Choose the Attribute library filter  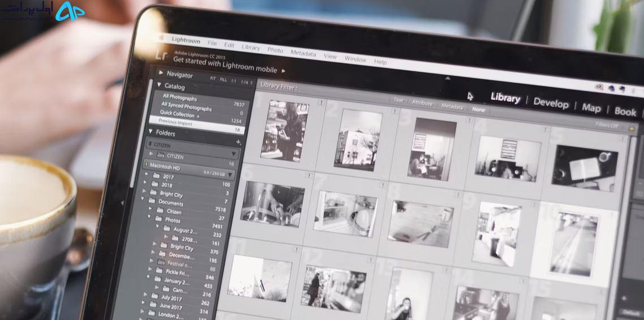[422, 103]
